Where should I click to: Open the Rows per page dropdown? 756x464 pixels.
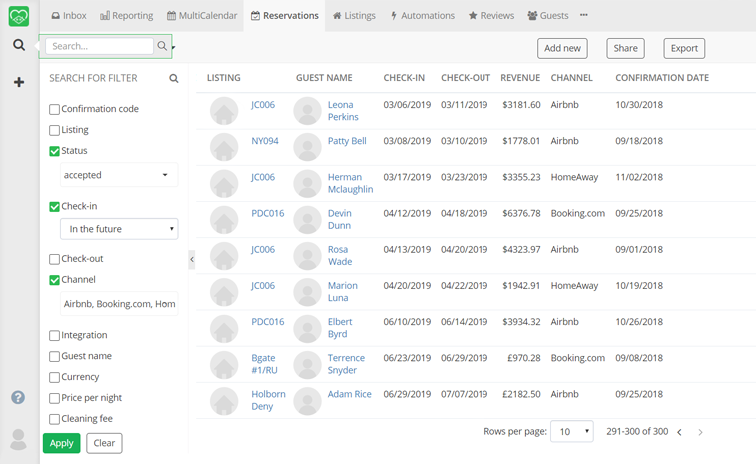point(571,432)
